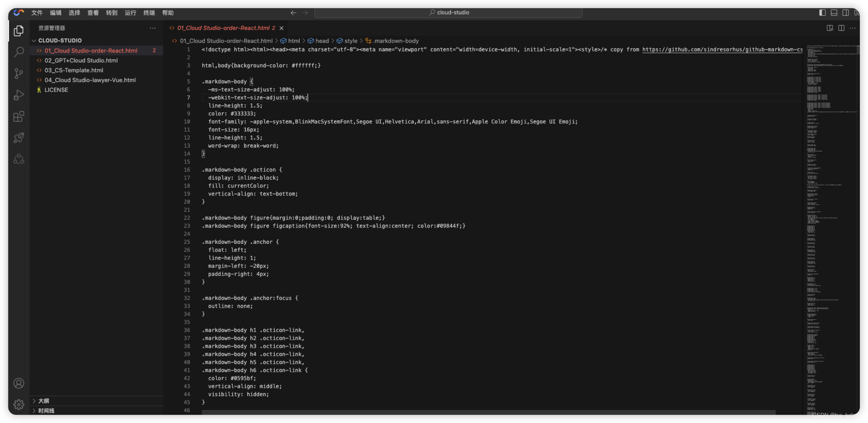Image resolution: width=868 pixels, height=423 pixels.
Task: Click line number 22 in the gutter
Action: click(187, 218)
